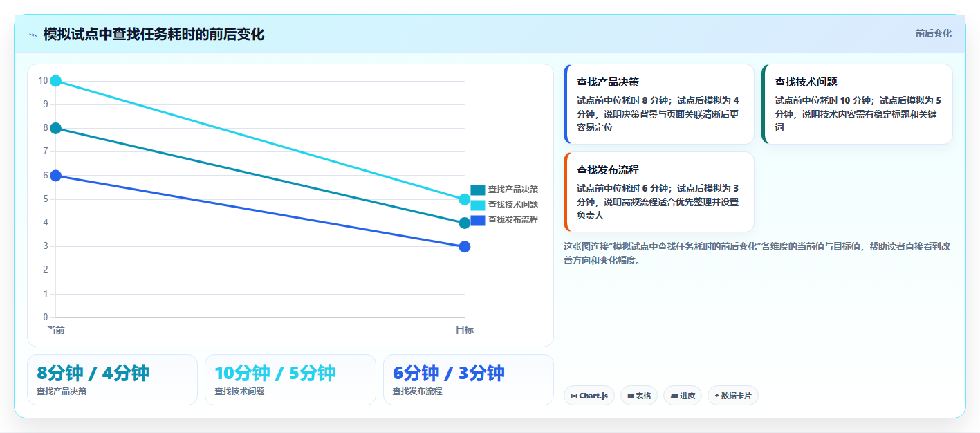Select the data point at value 8 on 当前

tap(56, 128)
